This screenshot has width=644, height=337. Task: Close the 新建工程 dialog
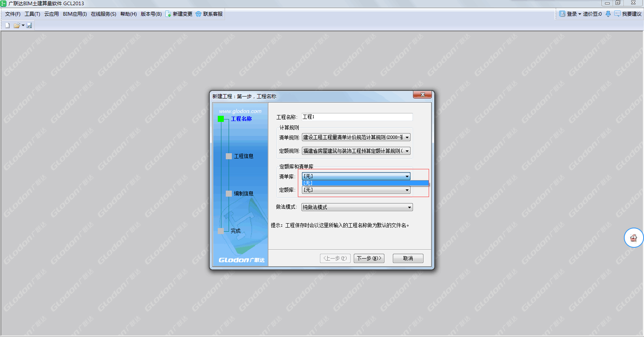coord(422,95)
